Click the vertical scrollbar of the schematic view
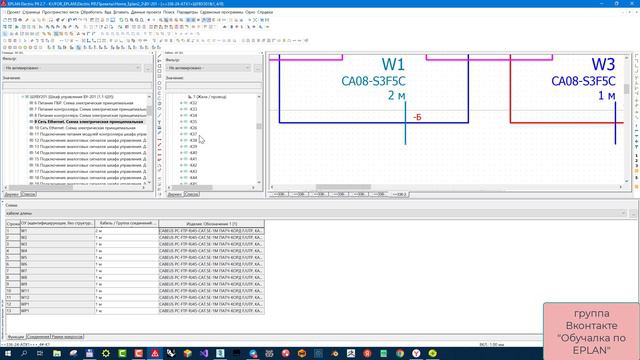This screenshot has height=360, width=640. click(627, 89)
